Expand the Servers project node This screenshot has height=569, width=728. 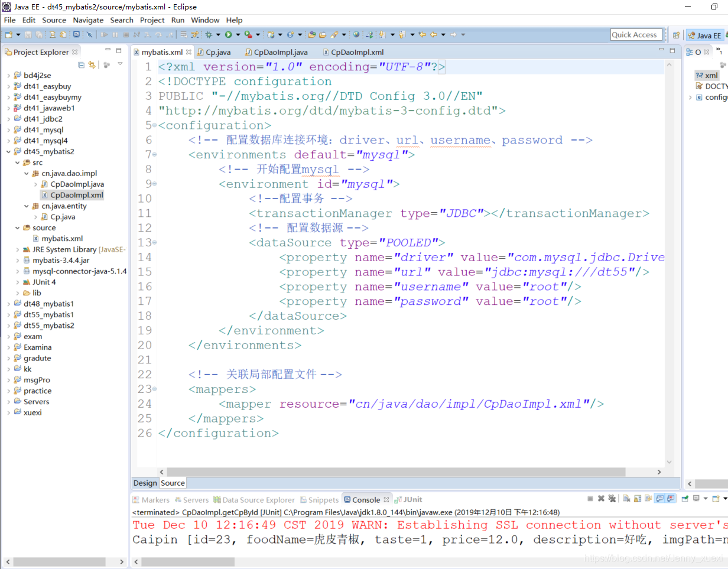pos(8,402)
